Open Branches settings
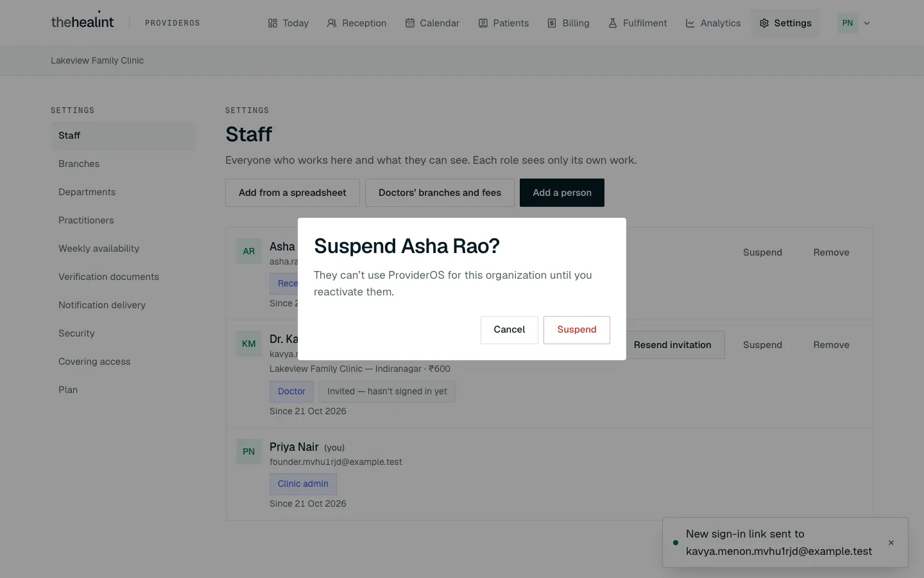This screenshot has width=924, height=578. (123, 164)
